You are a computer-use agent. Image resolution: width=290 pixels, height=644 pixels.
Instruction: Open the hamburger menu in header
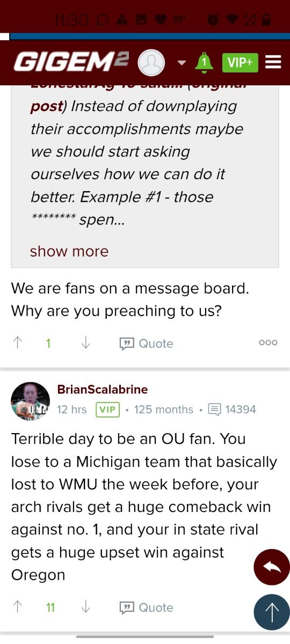point(273,62)
